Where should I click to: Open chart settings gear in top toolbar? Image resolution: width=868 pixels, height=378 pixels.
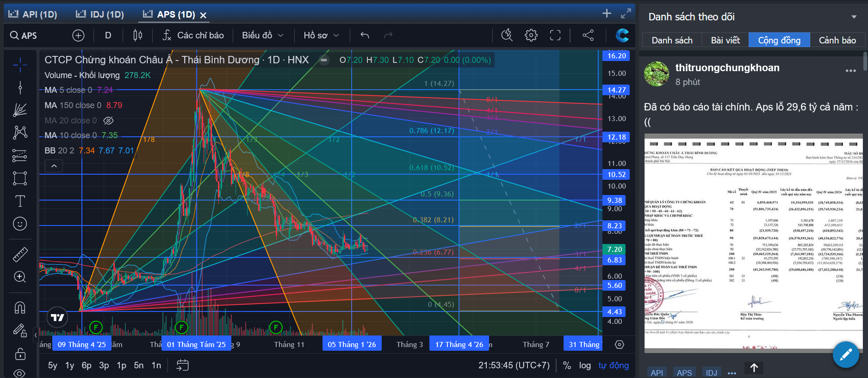click(531, 35)
